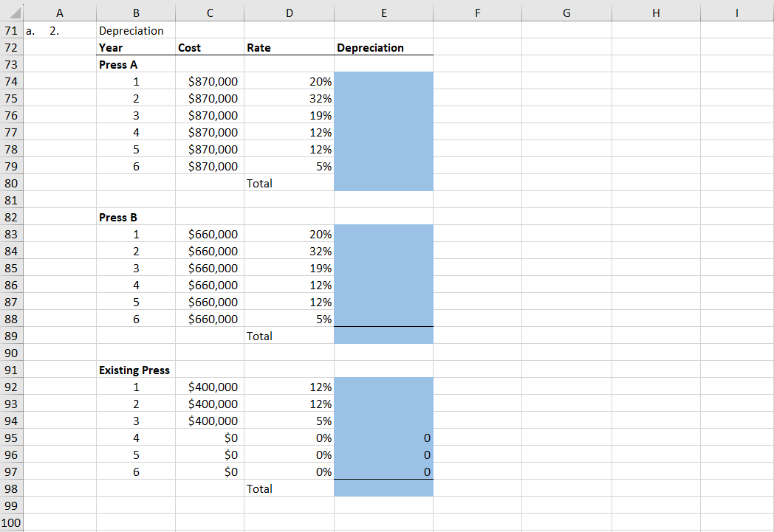This screenshot has height=532, width=774.
Task: Select column F header
Action: click(x=477, y=13)
